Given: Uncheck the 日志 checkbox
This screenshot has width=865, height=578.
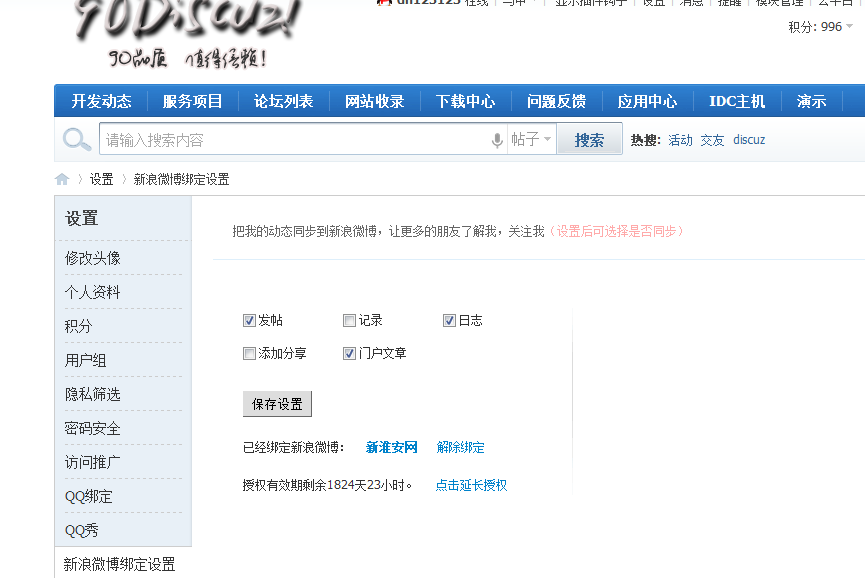Looking at the screenshot, I should click(x=449, y=320).
